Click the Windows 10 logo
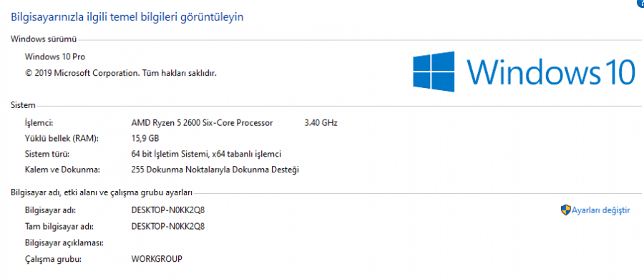The width and height of the screenshot is (644, 279). click(524, 72)
